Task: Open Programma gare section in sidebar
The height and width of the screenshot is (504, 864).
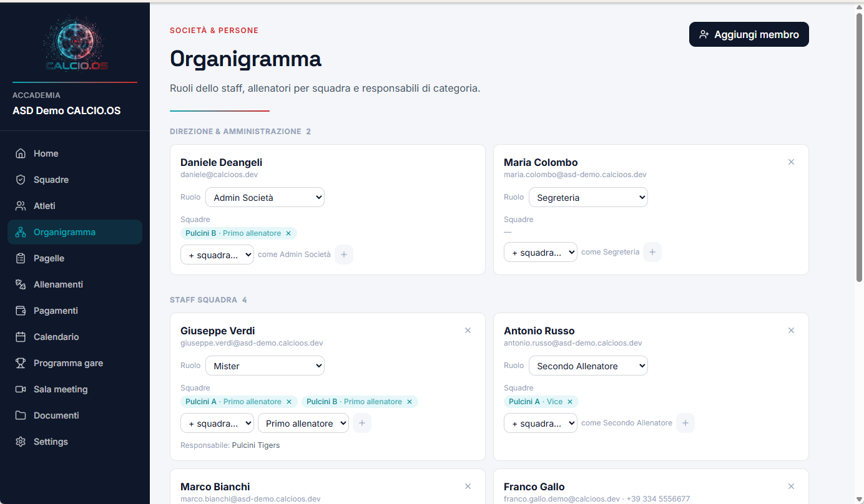Action: click(75, 363)
